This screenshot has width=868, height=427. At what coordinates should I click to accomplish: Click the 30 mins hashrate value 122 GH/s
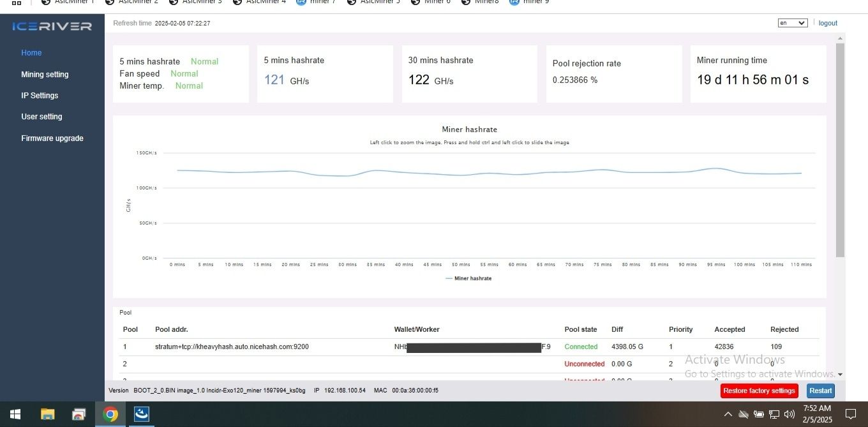(431, 80)
